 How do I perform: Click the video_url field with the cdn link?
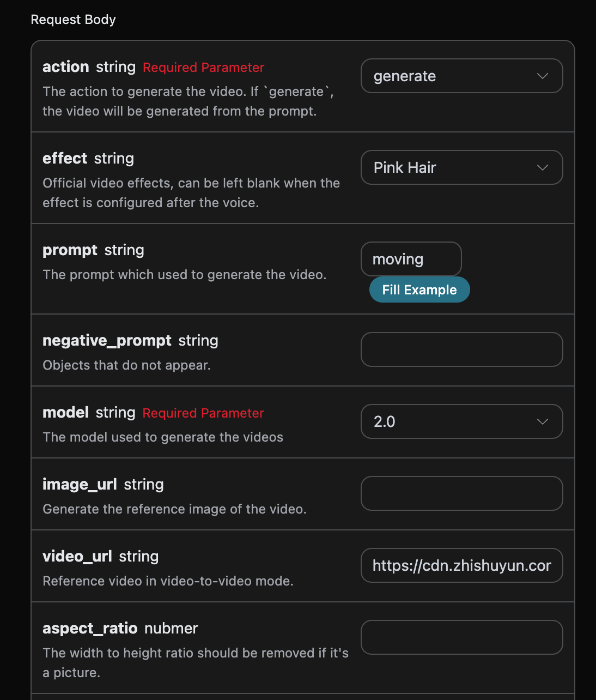[461, 566]
